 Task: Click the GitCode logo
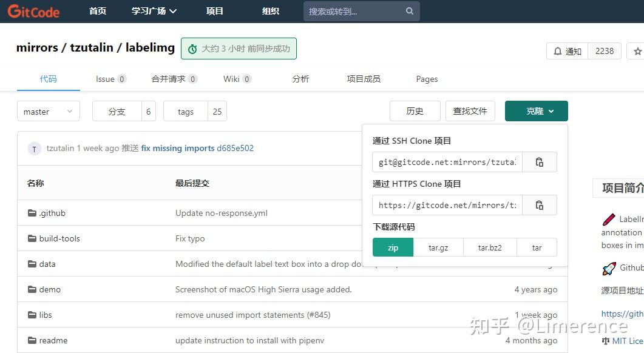(x=33, y=11)
